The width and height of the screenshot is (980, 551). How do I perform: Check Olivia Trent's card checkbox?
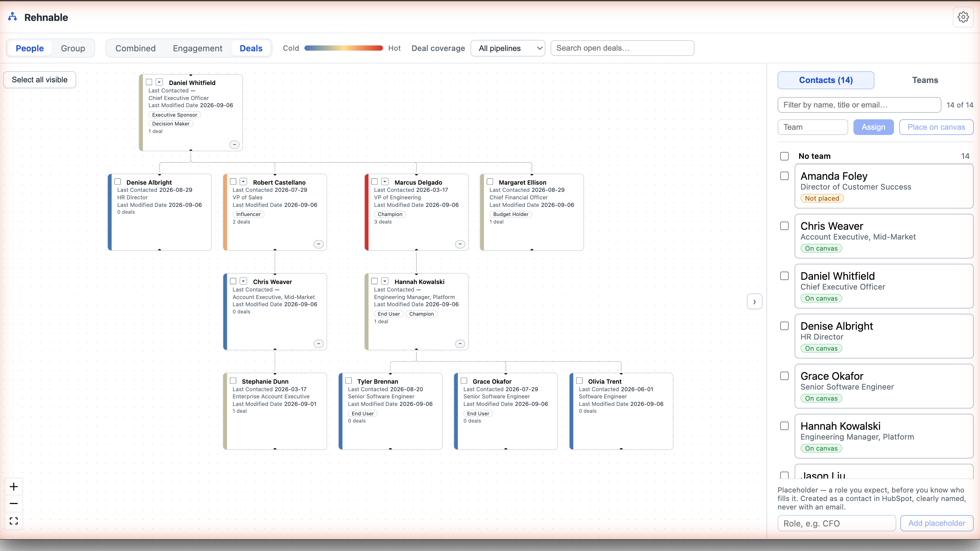[x=579, y=381]
